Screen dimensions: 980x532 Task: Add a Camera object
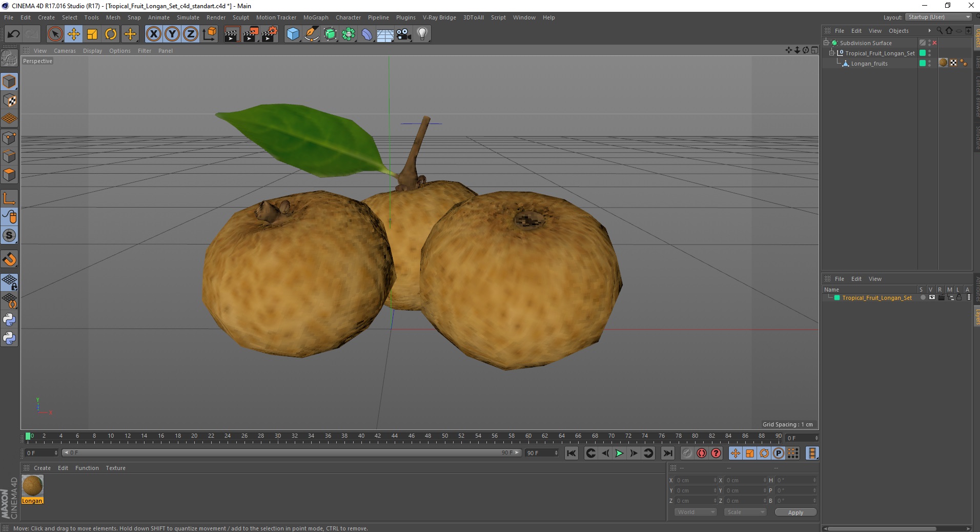(404, 34)
